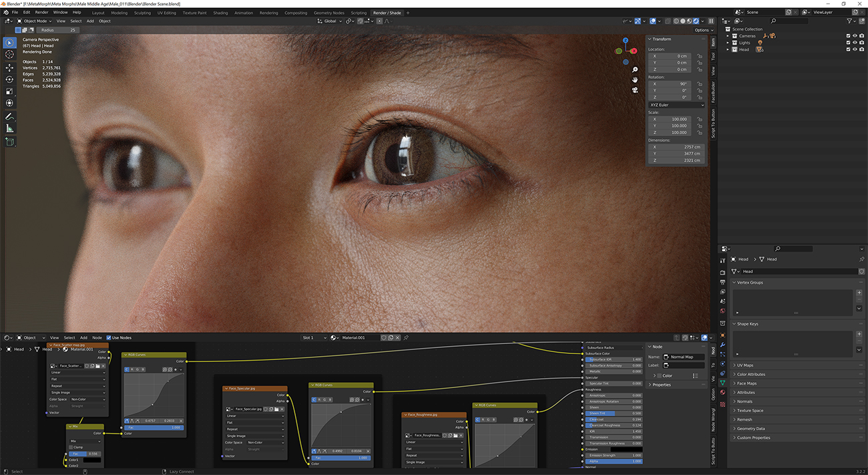This screenshot has width=868, height=475.
Task: Expand the Cameras collection in outliner
Action: click(x=729, y=36)
